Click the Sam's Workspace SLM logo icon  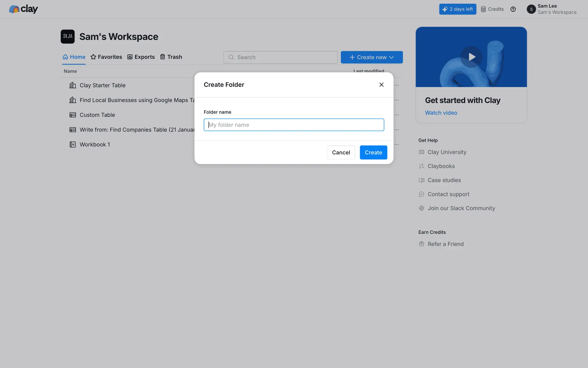pyautogui.click(x=67, y=36)
